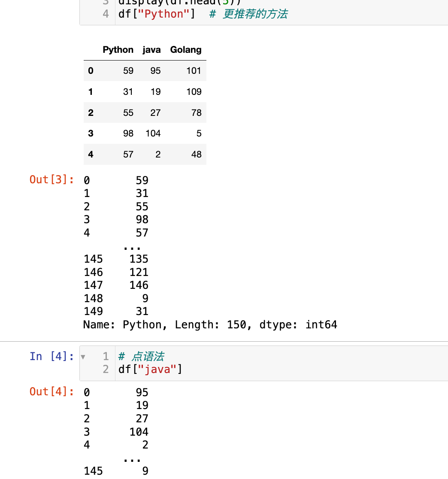This screenshot has height=479, width=448.
Task: Select row index 0 in the dataframe table
Action: (x=91, y=70)
